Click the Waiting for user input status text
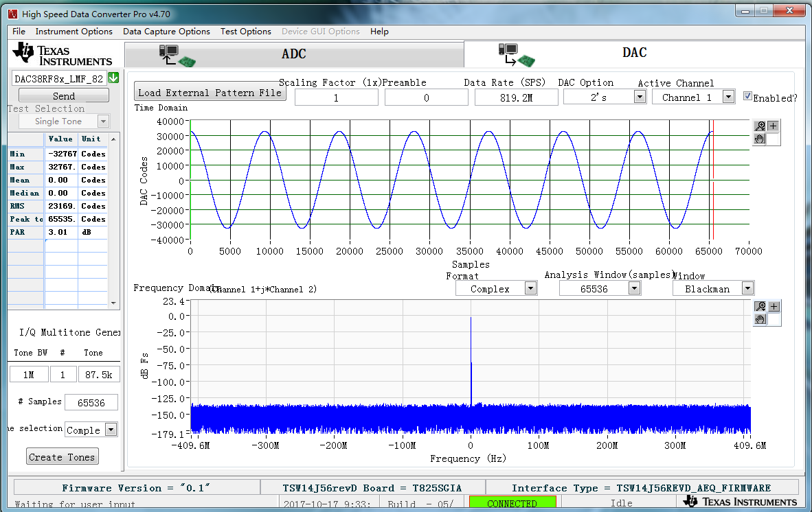 75,504
